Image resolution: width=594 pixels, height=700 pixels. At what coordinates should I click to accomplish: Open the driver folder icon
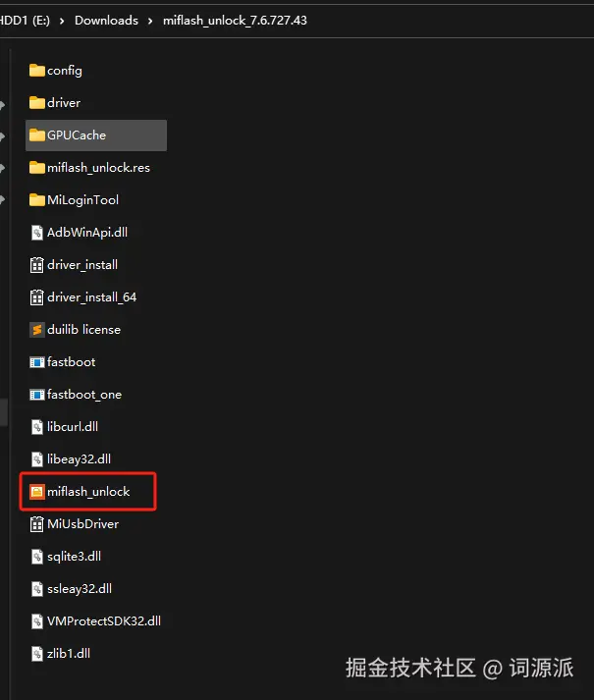(37, 103)
